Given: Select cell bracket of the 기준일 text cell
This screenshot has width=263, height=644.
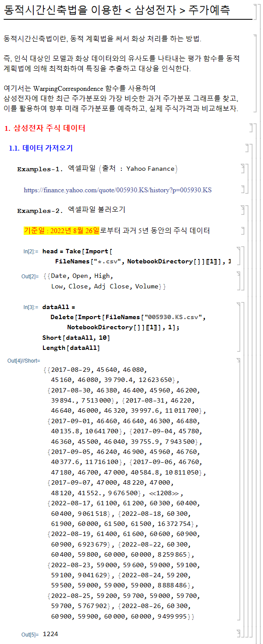Looking at the screenshot, I should pos(243,230).
